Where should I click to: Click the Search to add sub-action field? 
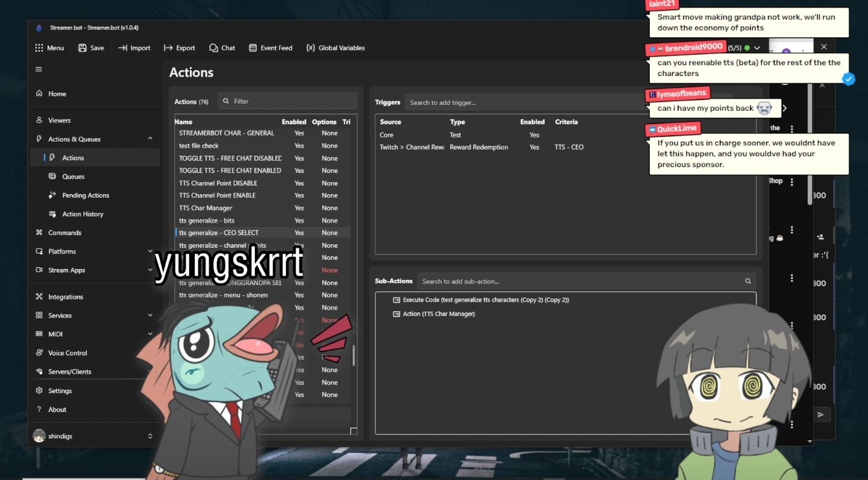pyautogui.click(x=587, y=281)
